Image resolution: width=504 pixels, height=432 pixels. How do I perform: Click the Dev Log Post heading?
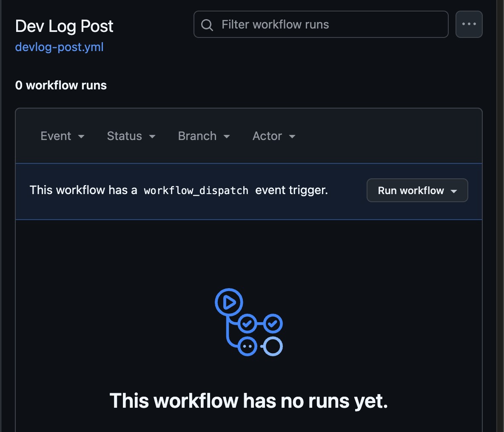64,26
